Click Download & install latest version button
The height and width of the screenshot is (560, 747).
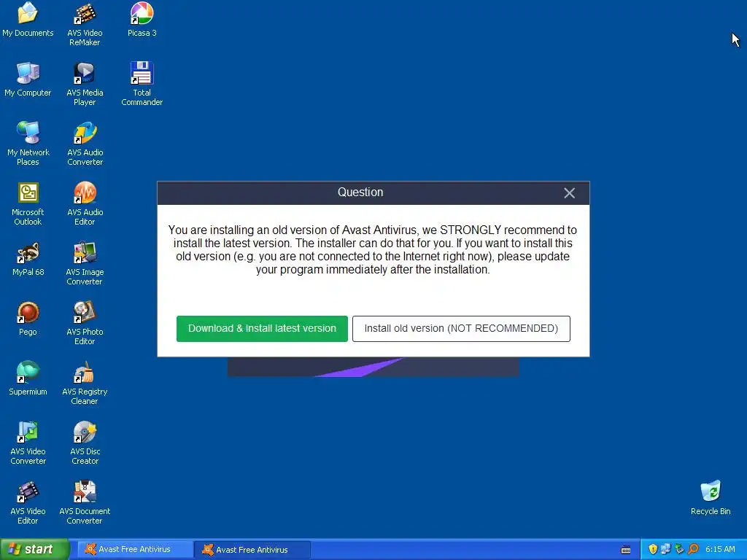[x=262, y=329]
